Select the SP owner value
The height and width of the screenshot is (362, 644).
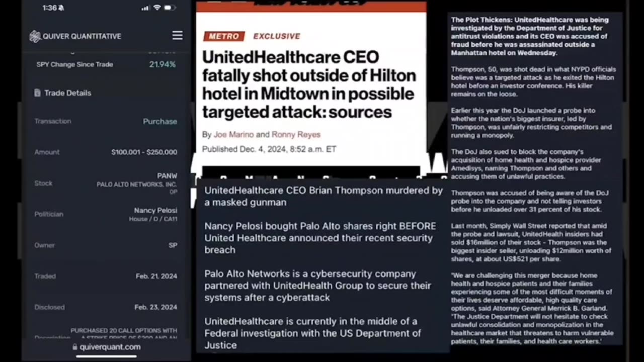pos(173,245)
